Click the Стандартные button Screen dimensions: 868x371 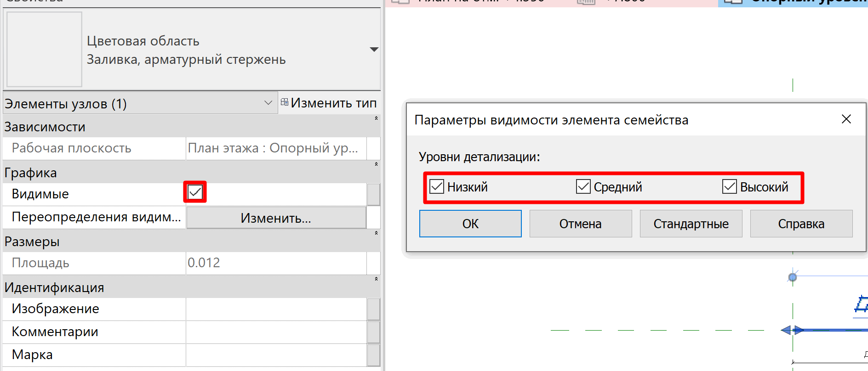(x=691, y=224)
